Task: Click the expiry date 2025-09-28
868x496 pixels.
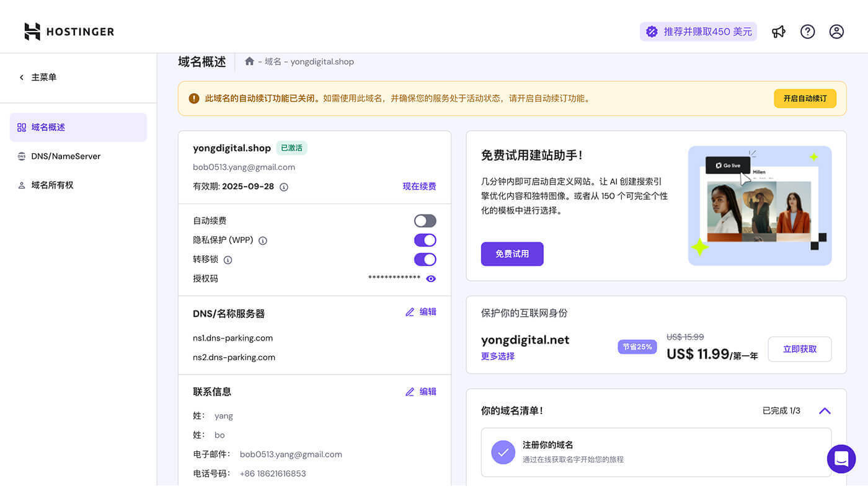Action: coord(248,186)
